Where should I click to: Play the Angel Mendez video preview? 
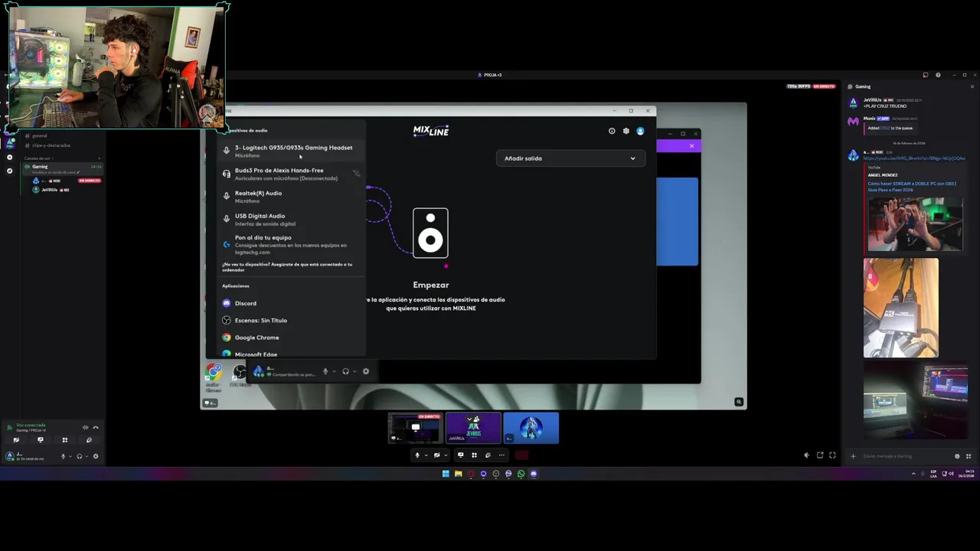point(915,223)
